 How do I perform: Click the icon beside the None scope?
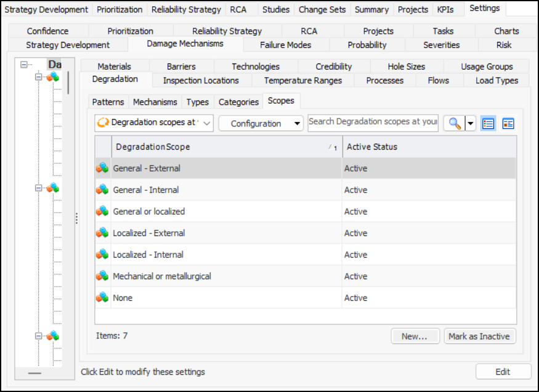[103, 298]
